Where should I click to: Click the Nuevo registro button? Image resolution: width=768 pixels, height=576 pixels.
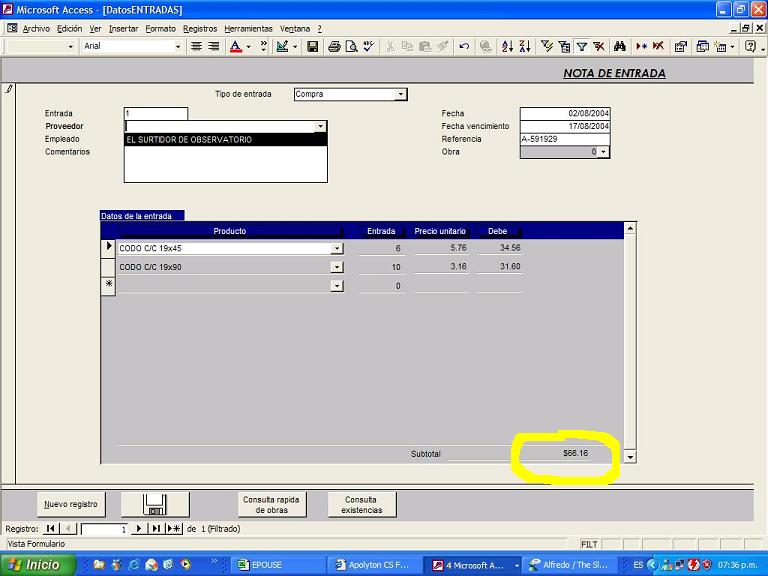[71, 504]
